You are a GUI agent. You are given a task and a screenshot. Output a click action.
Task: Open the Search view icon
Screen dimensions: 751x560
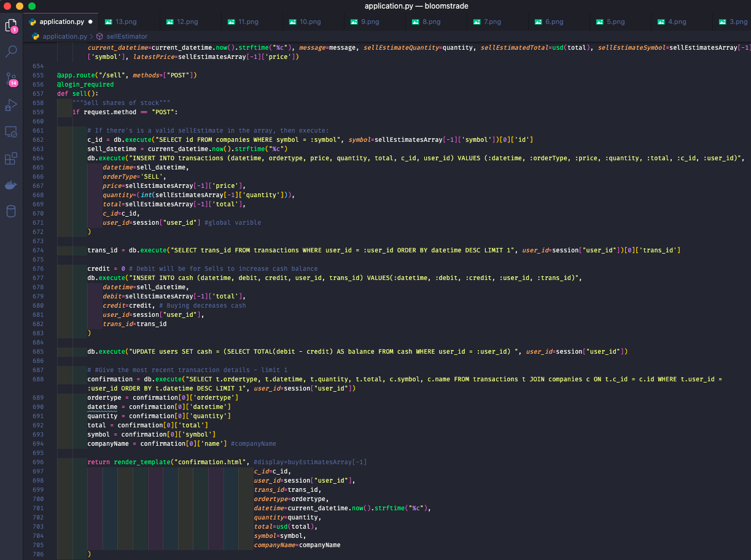tap(11, 52)
